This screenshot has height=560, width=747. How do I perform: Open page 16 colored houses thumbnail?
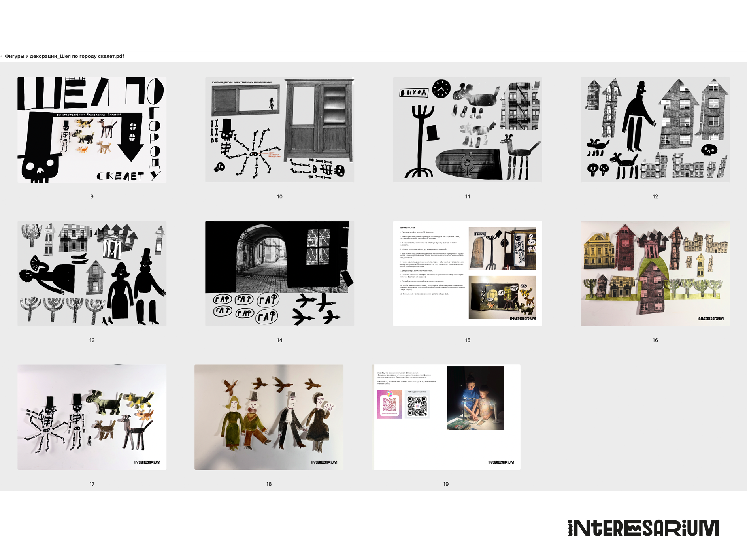(655, 273)
